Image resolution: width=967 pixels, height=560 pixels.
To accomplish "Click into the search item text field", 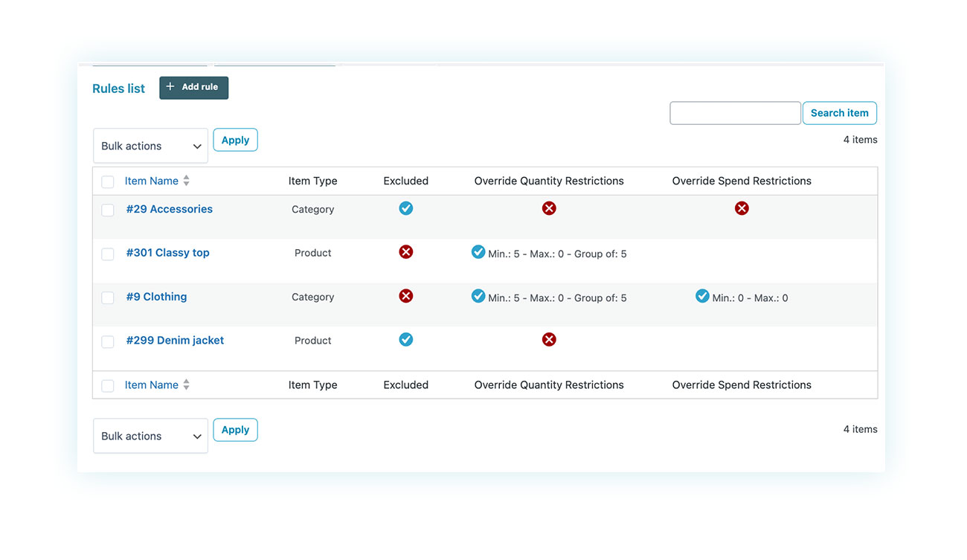I will pyautogui.click(x=735, y=113).
